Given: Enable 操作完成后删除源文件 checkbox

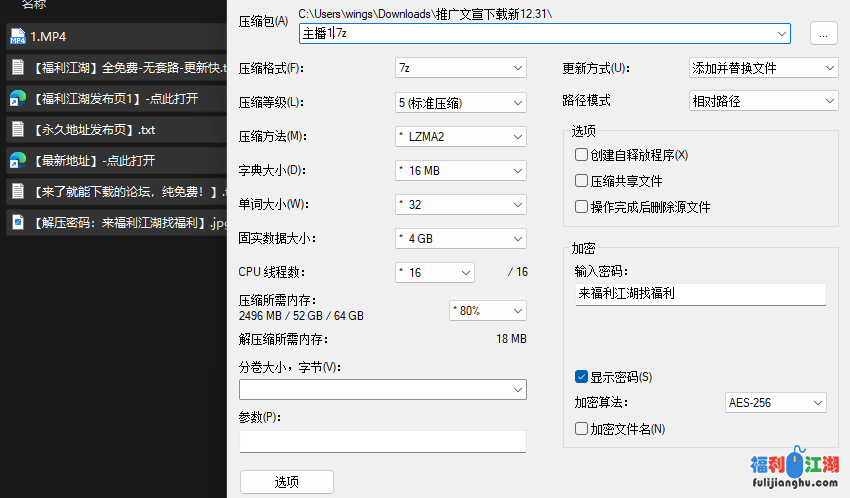Looking at the screenshot, I should (x=581, y=207).
